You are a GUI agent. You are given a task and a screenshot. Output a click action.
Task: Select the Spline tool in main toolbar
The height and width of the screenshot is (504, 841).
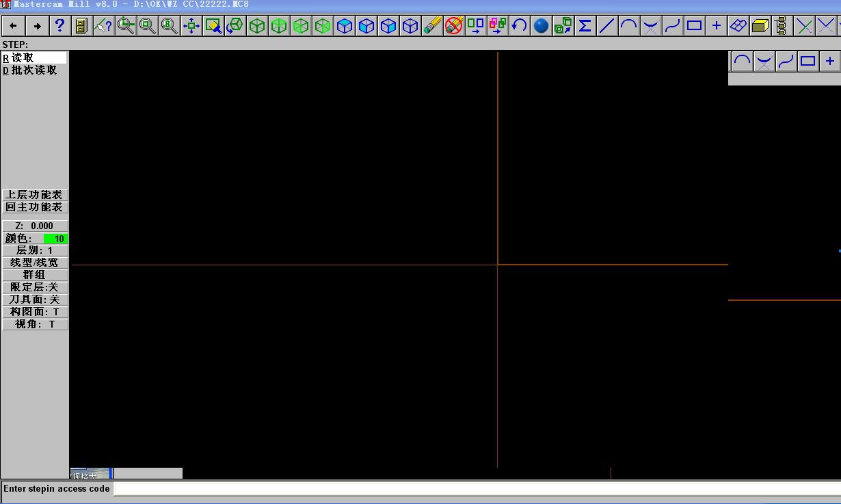tap(673, 26)
